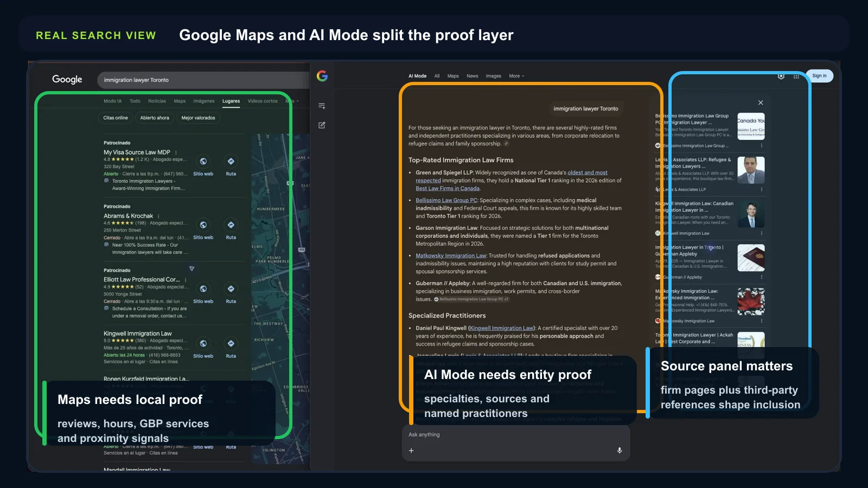
Task: Open the Google apps grid icon
Action: coord(796,76)
